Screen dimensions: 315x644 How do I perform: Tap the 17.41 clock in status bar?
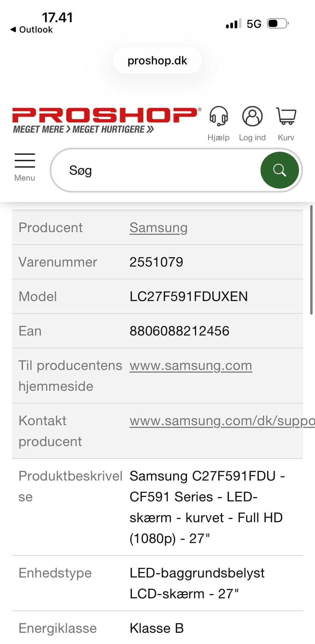[x=57, y=17]
